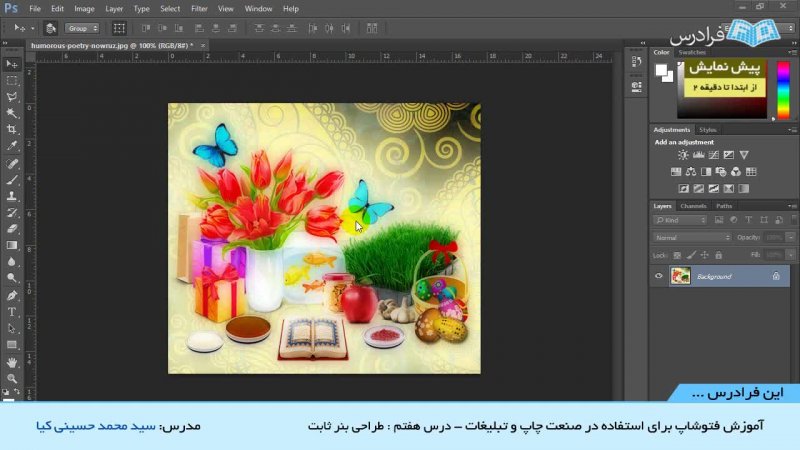The height and width of the screenshot is (450, 800).
Task: Hide the Background layer with eye icon
Action: tap(658, 276)
